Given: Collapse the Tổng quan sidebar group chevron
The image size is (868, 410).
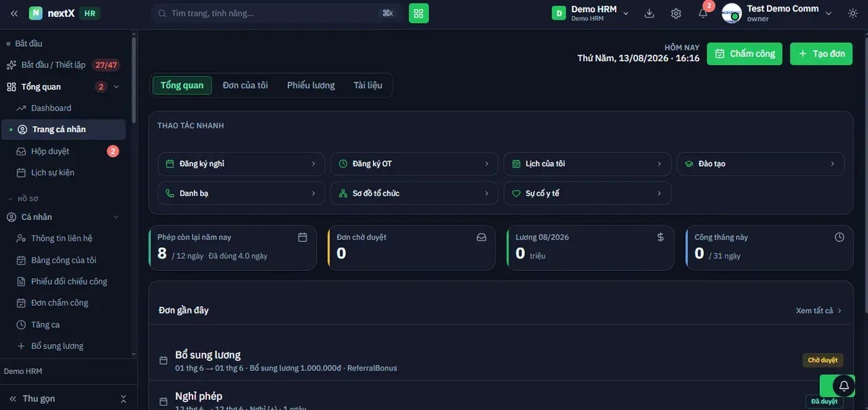Looking at the screenshot, I should tap(116, 86).
